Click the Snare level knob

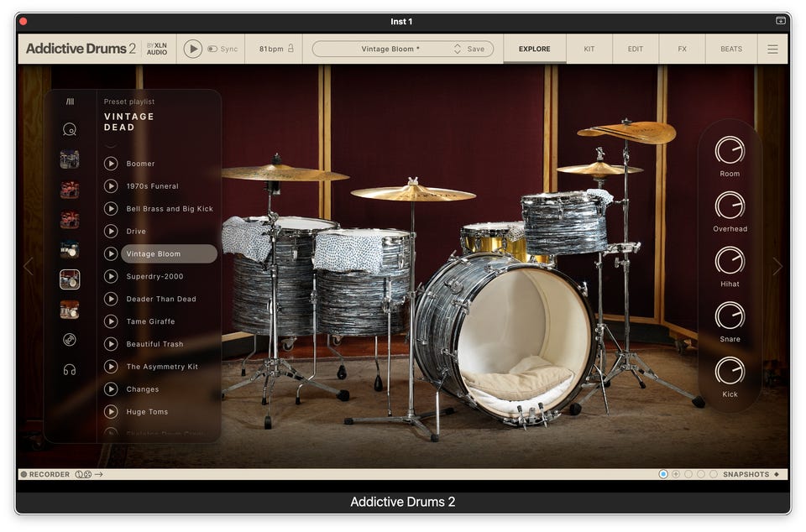coord(730,316)
